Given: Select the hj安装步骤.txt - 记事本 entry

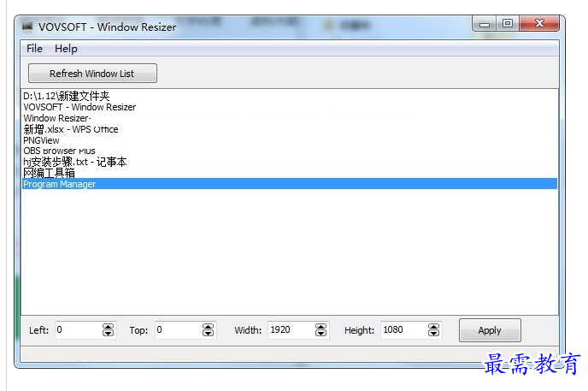Looking at the screenshot, I should (x=289, y=162).
